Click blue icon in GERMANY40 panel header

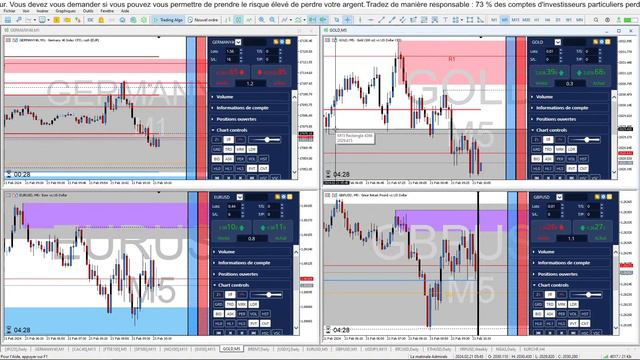pyautogui.click(x=282, y=42)
